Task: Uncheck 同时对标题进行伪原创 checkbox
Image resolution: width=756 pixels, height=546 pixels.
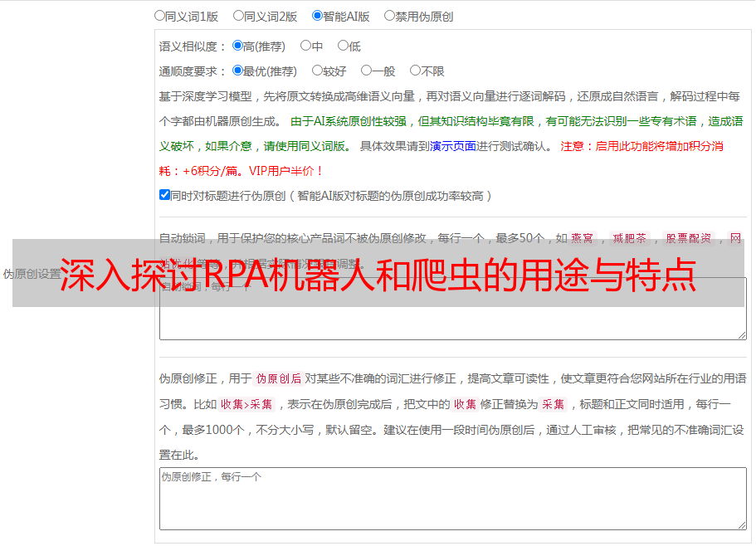Action: (x=164, y=196)
